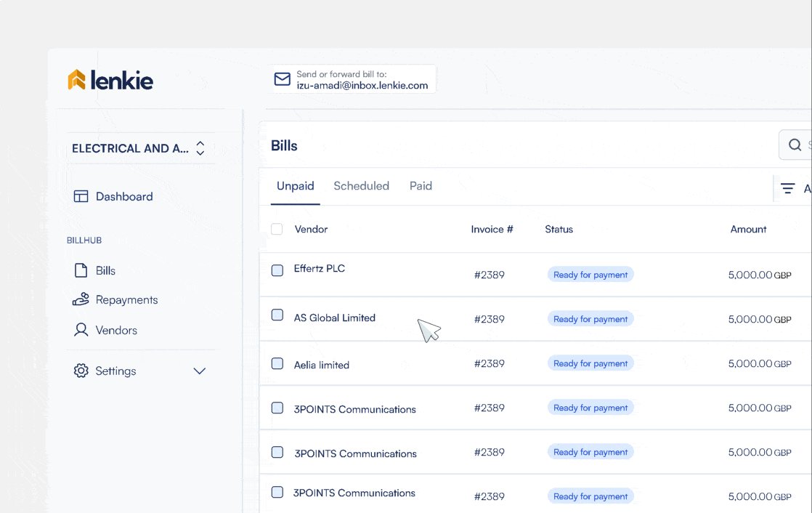Click the search magnifier icon

[x=795, y=145]
